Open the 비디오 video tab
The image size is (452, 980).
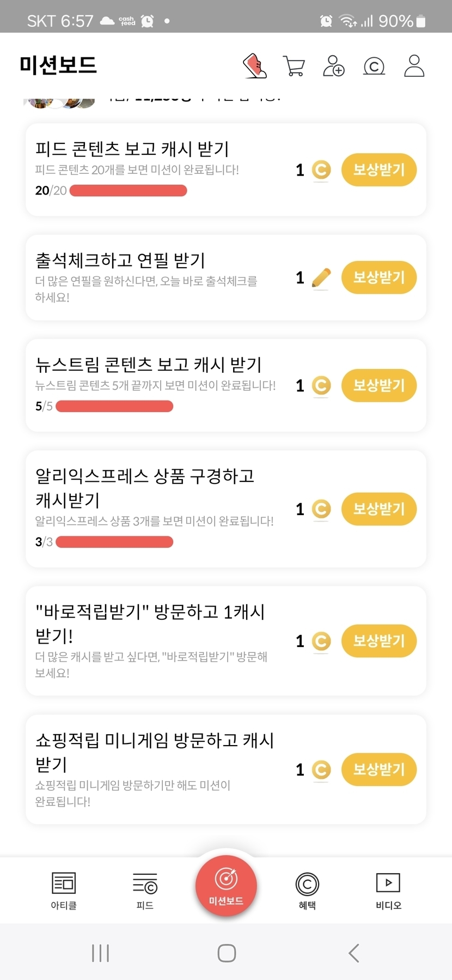pos(388,890)
